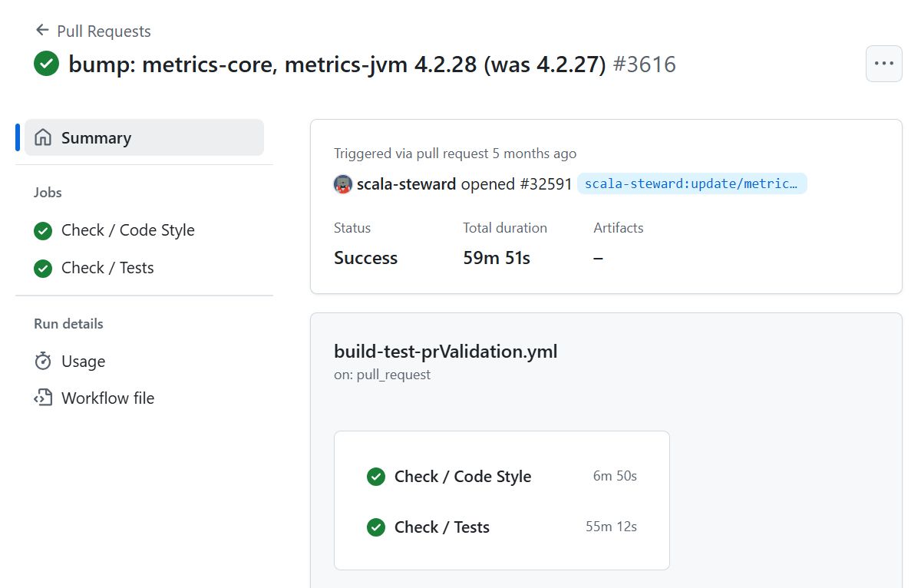The height and width of the screenshot is (588, 921).
Task: Open Check / Code Style job in workflow graph
Action: tap(462, 477)
